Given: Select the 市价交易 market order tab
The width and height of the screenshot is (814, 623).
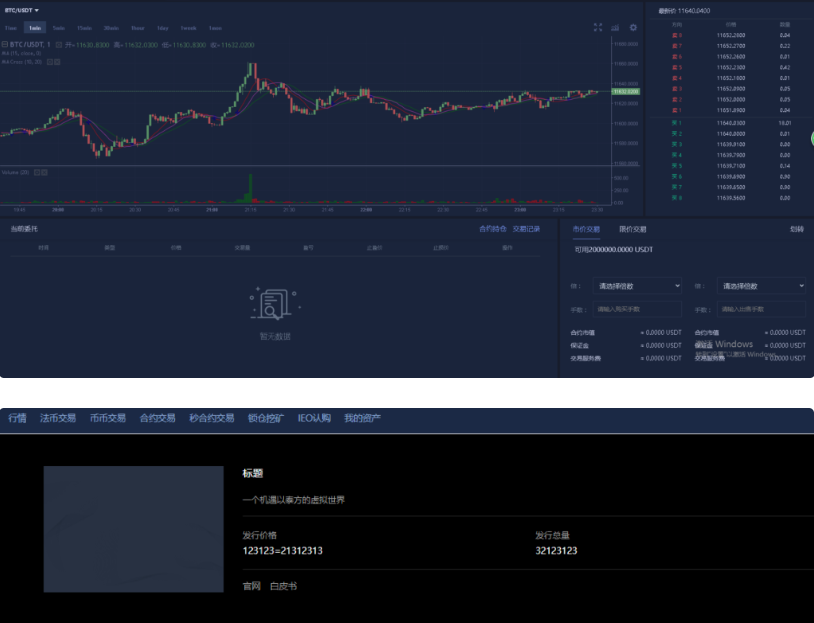Looking at the screenshot, I should coord(586,229).
